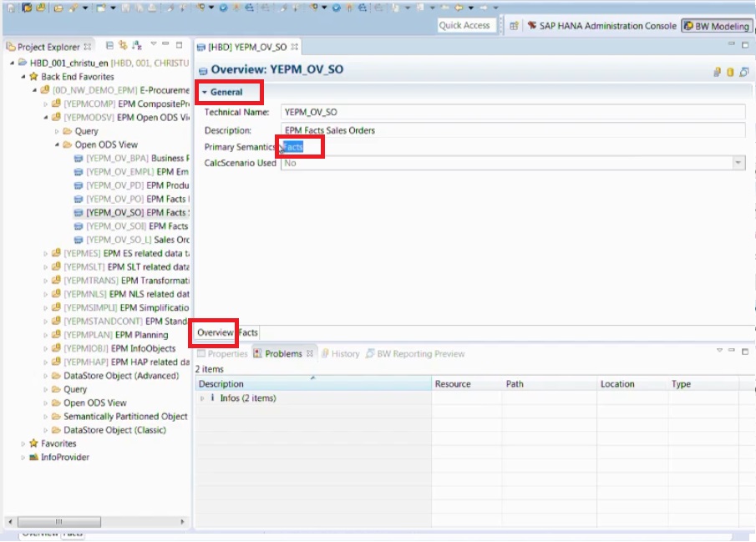
Task: Click the horizontal scrollbar below Project Explorer
Action: pos(58,520)
